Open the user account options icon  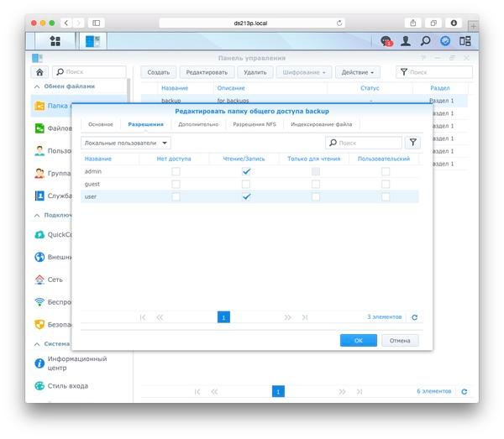(406, 41)
